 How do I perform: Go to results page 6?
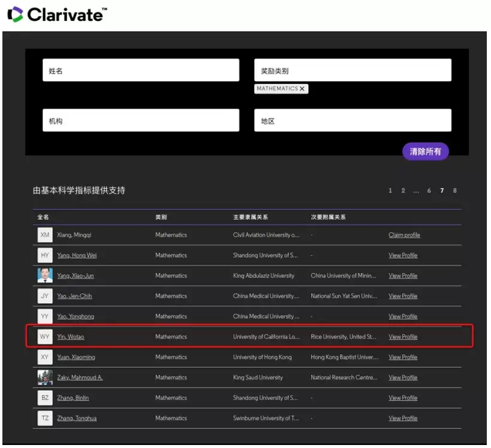tap(429, 190)
